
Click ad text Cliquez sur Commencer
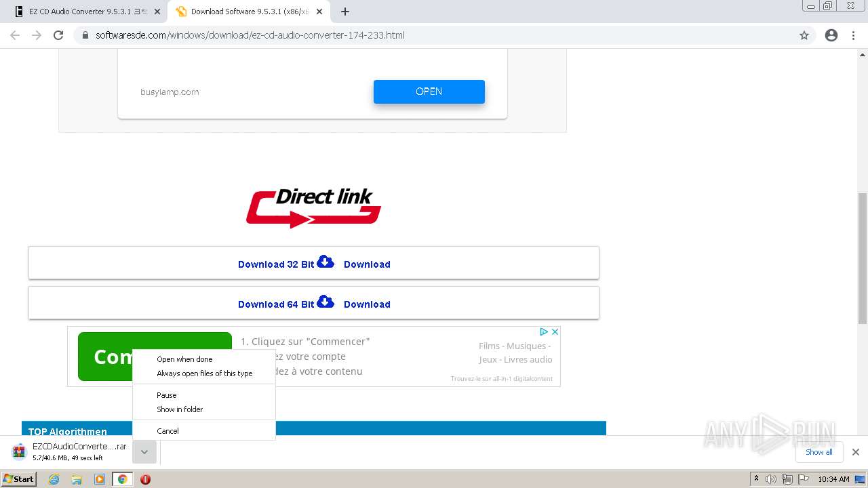[x=305, y=342]
